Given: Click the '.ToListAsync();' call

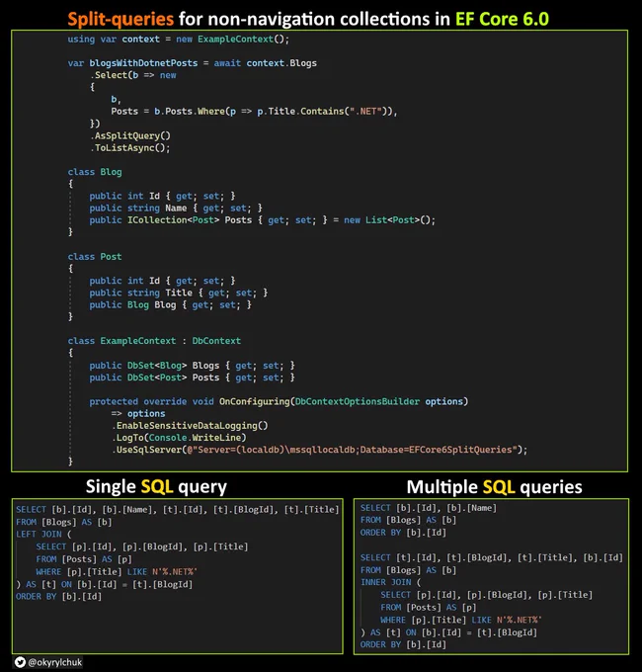Looking at the screenshot, I should tap(129, 148).
